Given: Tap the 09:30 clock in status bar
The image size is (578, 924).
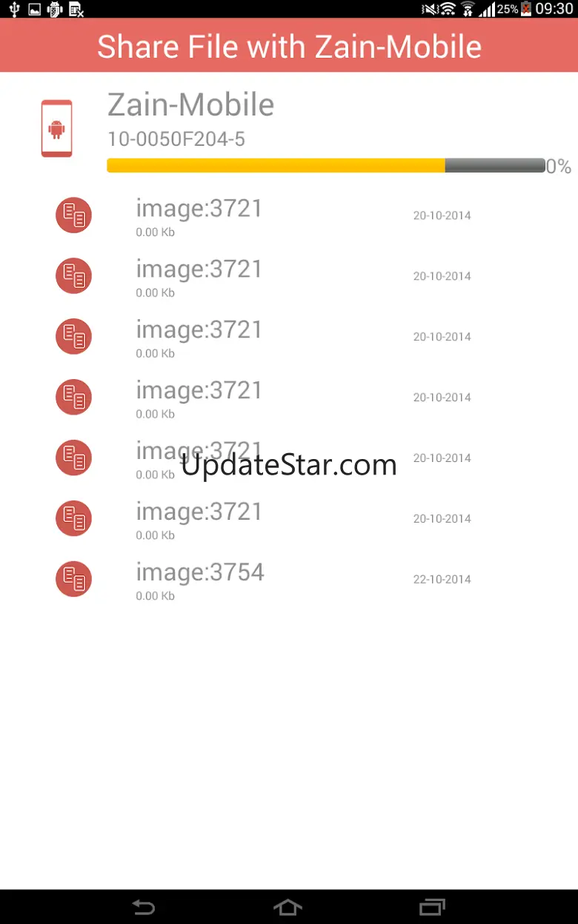Looking at the screenshot, I should click(x=554, y=9).
